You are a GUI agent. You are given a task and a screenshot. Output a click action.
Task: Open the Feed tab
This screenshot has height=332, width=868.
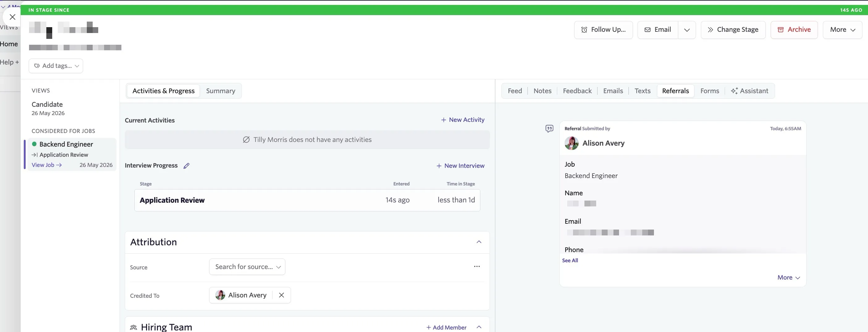click(515, 91)
